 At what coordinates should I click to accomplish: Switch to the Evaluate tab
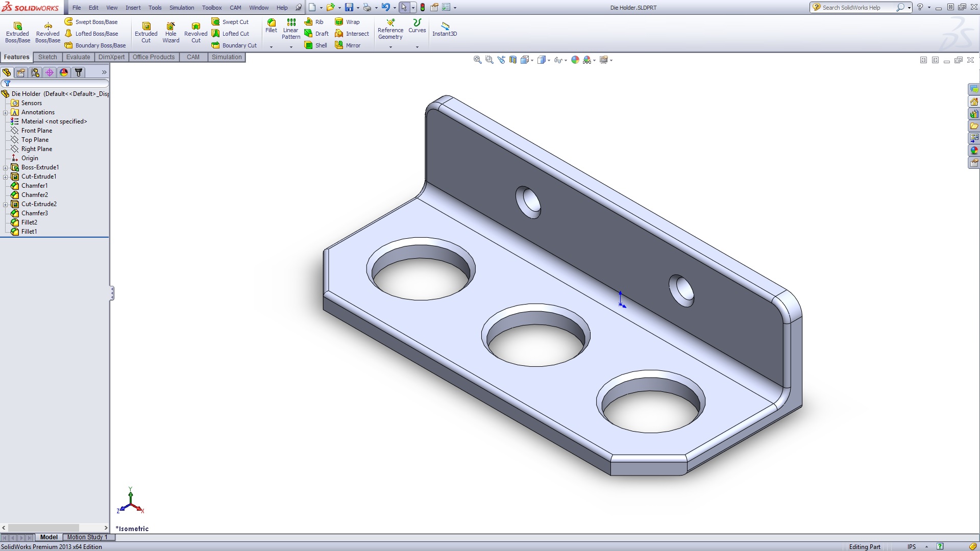pos(78,57)
